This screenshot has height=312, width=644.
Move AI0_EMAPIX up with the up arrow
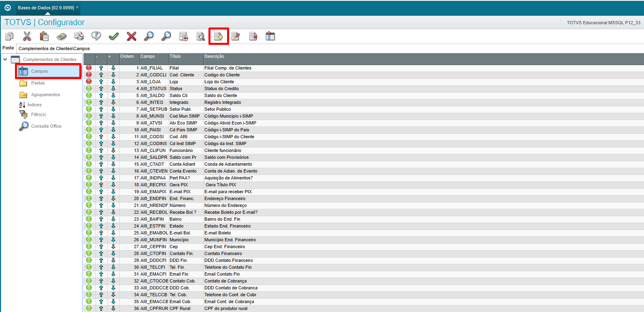[101, 192]
